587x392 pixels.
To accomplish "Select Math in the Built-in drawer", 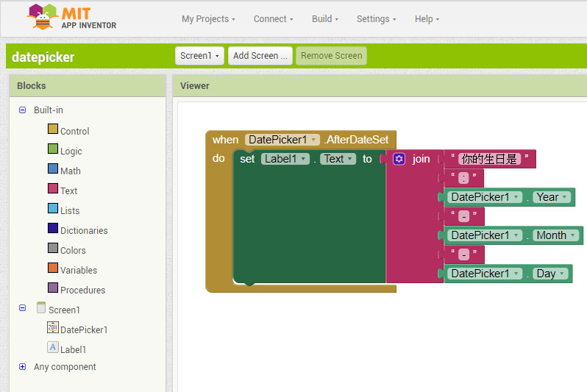I will (x=71, y=171).
